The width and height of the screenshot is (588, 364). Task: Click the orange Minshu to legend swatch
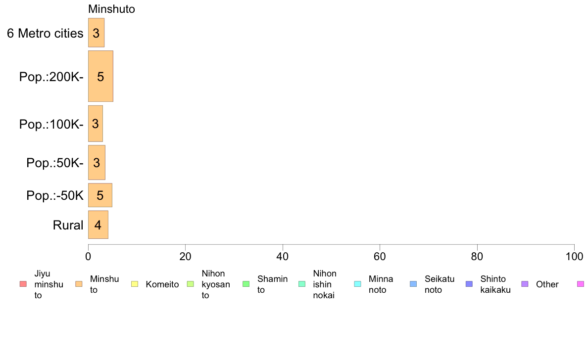click(x=79, y=284)
